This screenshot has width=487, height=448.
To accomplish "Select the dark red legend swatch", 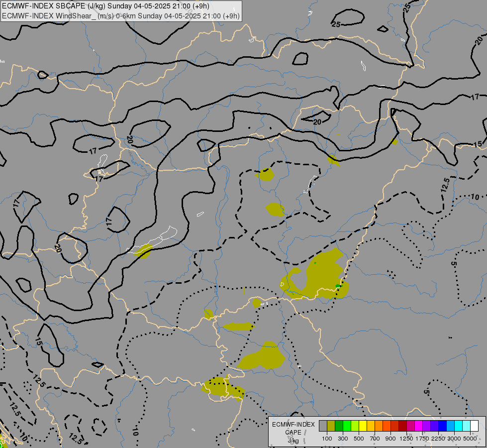I will click(x=403, y=426).
